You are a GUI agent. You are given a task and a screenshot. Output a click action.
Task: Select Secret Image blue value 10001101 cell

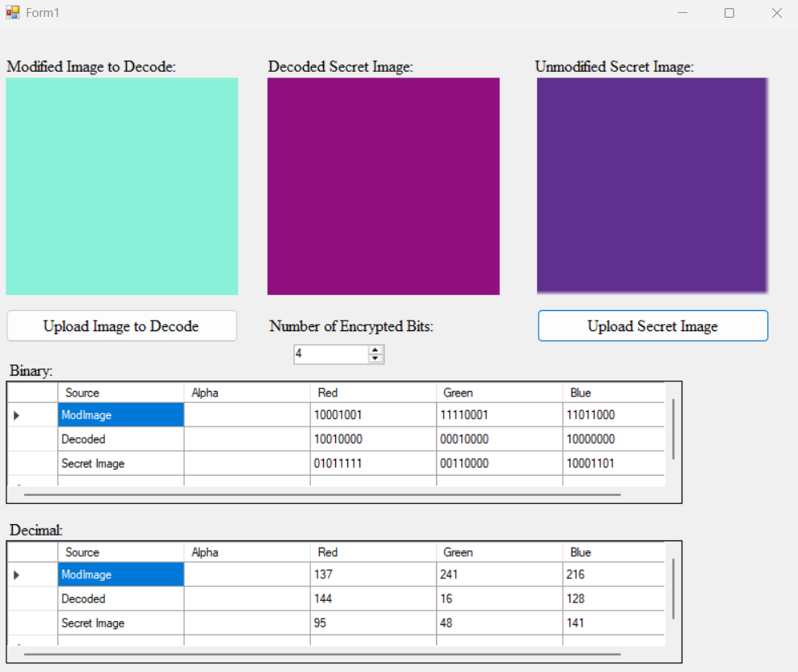612,464
